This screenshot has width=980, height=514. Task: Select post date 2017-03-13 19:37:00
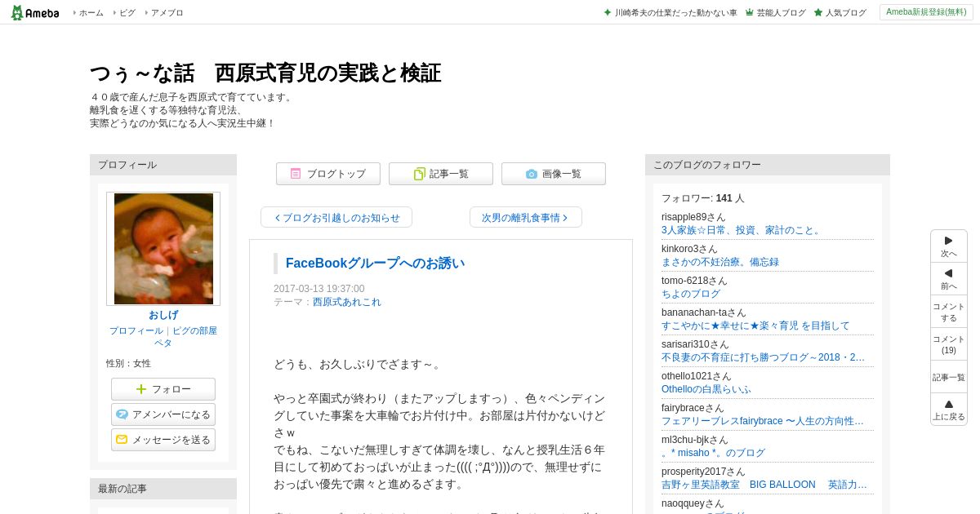click(319, 289)
